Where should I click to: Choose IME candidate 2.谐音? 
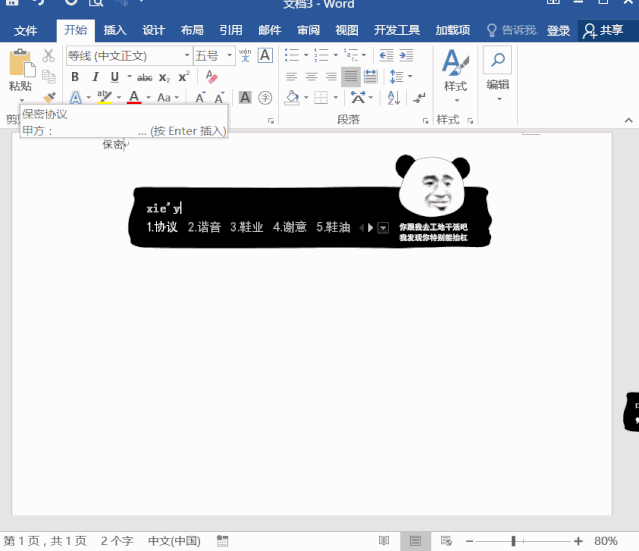point(204,227)
